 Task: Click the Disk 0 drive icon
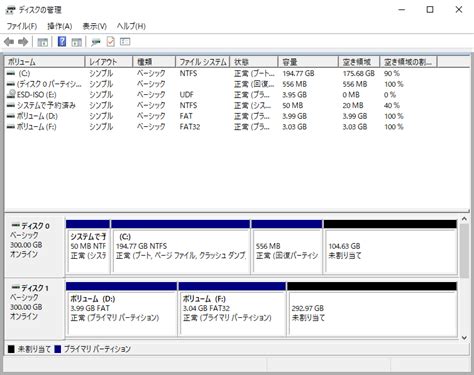click(x=15, y=225)
